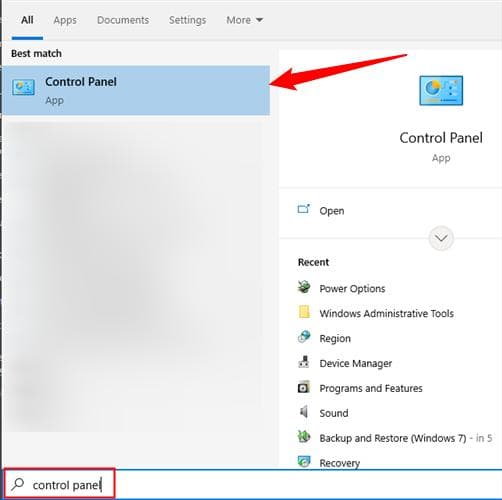The width and height of the screenshot is (502, 500).
Task: Expand the More filter dropdown
Action: click(244, 20)
